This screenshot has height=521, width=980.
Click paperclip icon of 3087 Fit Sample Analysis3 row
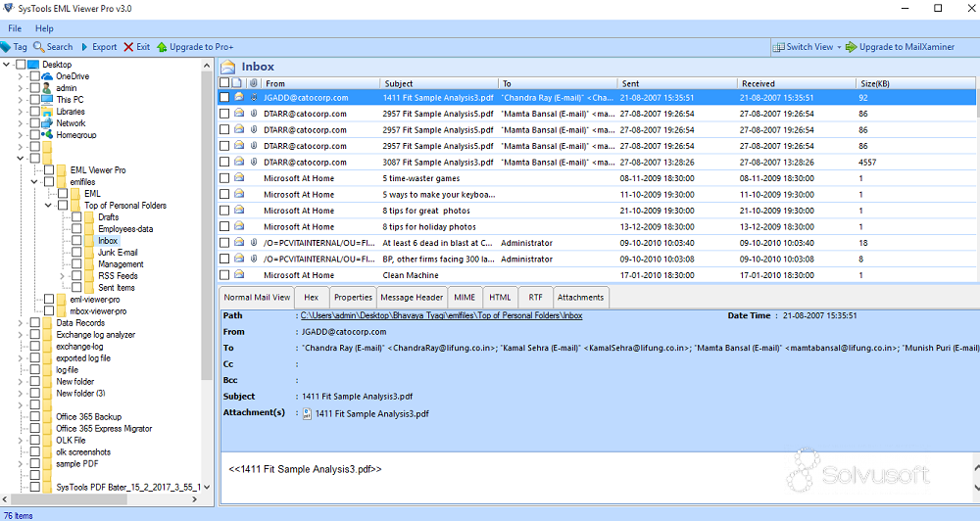point(254,162)
